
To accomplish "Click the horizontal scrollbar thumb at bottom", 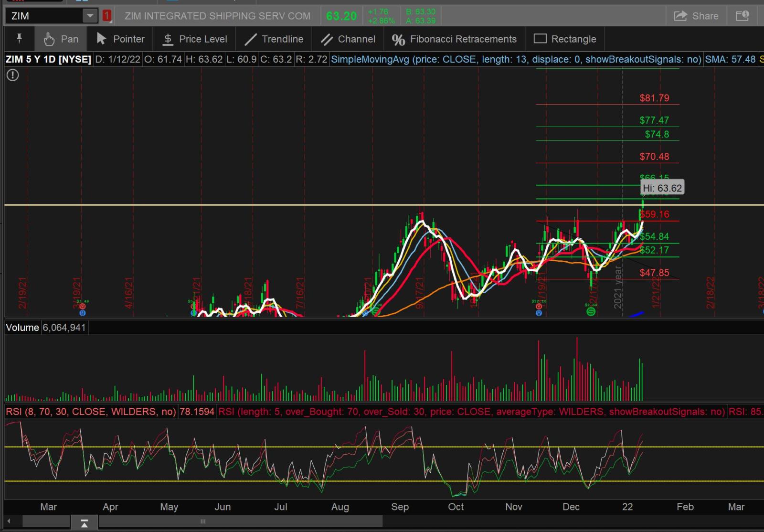I will point(203,521).
